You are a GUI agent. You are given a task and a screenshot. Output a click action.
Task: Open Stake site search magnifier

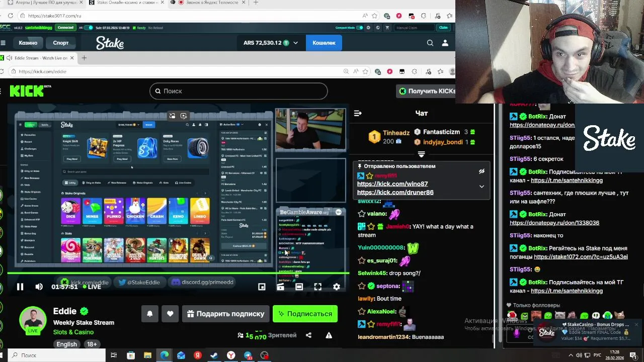tap(430, 43)
